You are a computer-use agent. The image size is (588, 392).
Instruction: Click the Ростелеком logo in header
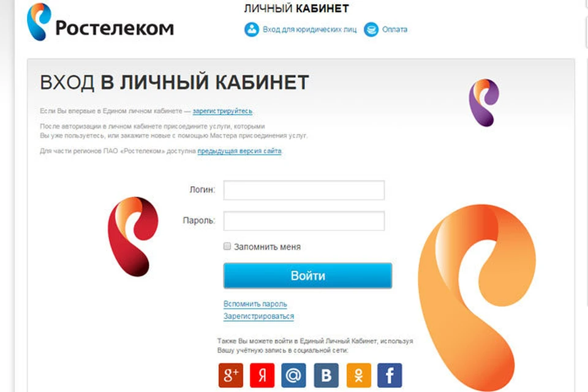pos(100,23)
